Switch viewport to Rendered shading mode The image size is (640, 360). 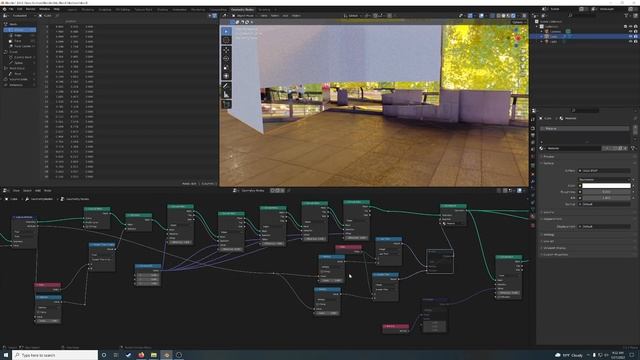click(513, 16)
